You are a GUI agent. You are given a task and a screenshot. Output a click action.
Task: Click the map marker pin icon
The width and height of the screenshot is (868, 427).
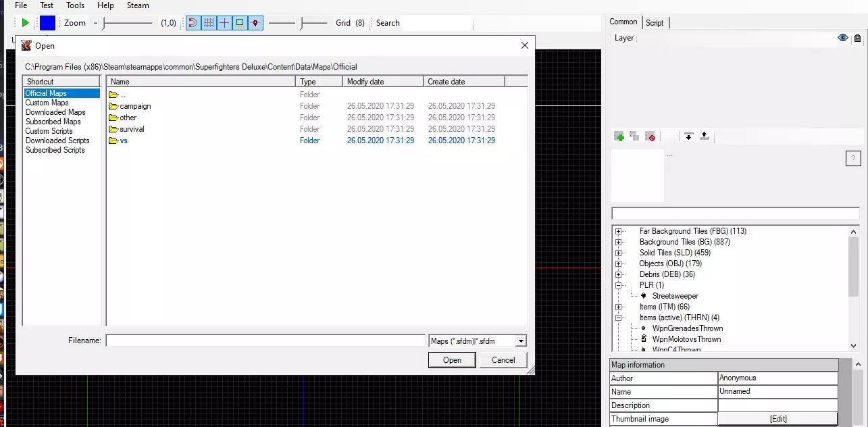coord(255,23)
